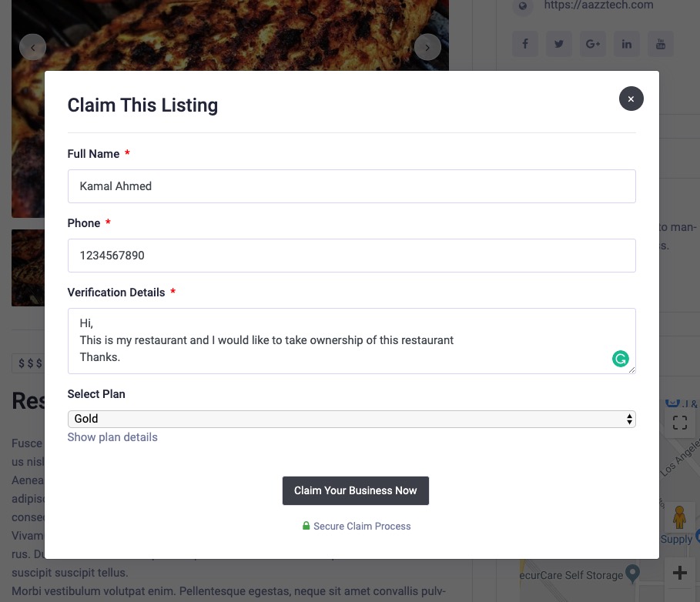Viewport: 700px width, 602px height.
Task: Focus the Full Name input field
Action: click(351, 186)
